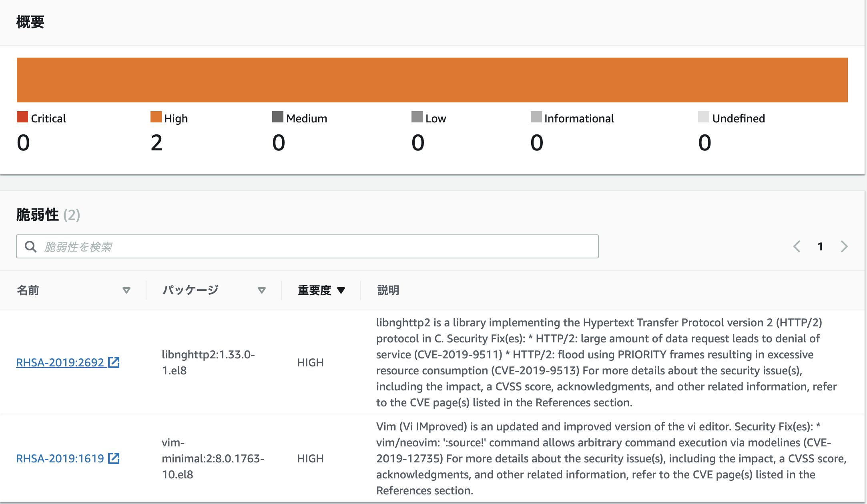Image resolution: width=867 pixels, height=504 pixels.
Task: Click the magnifier icon in search box
Action: [30, 246]
